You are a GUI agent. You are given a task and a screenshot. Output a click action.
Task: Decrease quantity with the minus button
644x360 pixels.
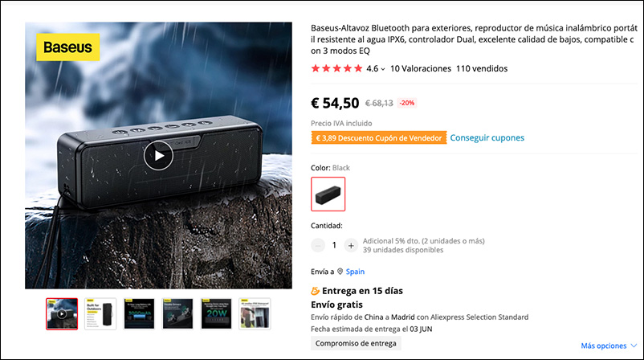point(317,245)
